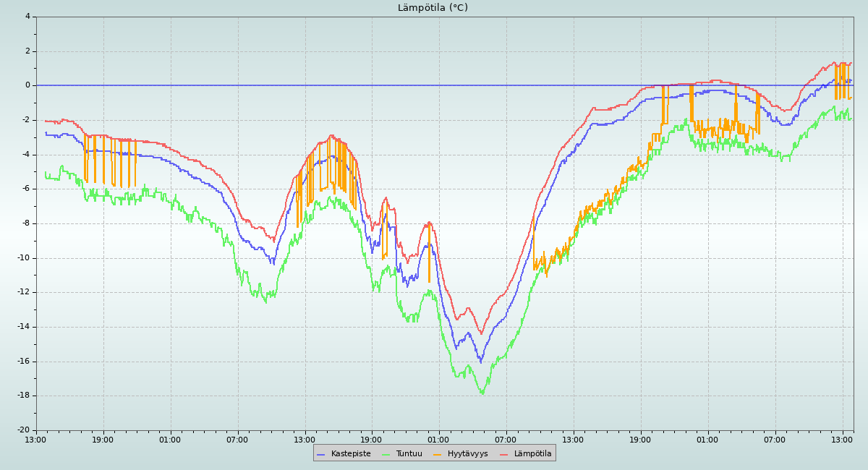Select the Hyytävyys legend entry
The width and height of the screenshot is (868, 470).
click(x=467, y=453)
